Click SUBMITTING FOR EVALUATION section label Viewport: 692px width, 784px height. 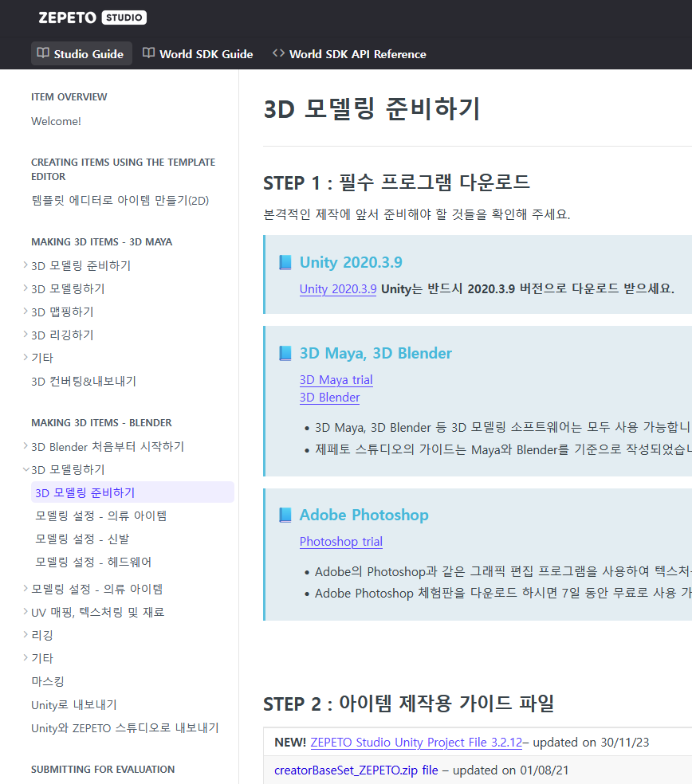click(103, 770)
